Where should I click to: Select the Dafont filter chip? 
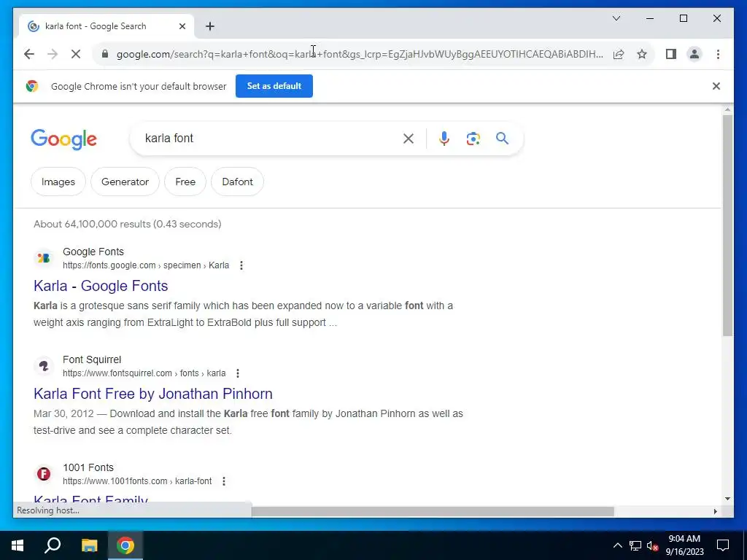(x=237, y=182)
